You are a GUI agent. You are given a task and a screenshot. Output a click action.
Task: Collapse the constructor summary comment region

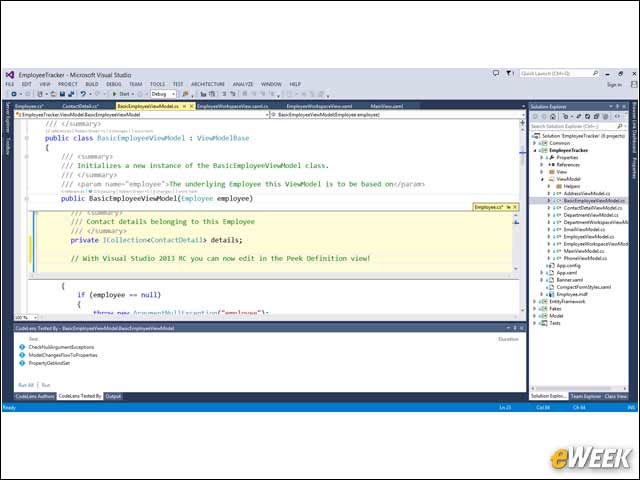click(x=27, y=156)
